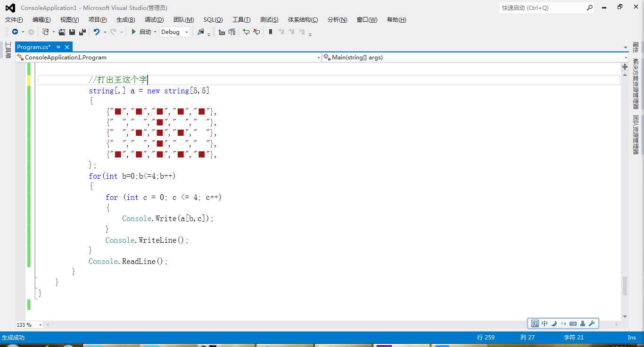Toggle the IME soft keyboard icon
The width and height of the screenshot is (644, 347).
[x=573, y=323]
